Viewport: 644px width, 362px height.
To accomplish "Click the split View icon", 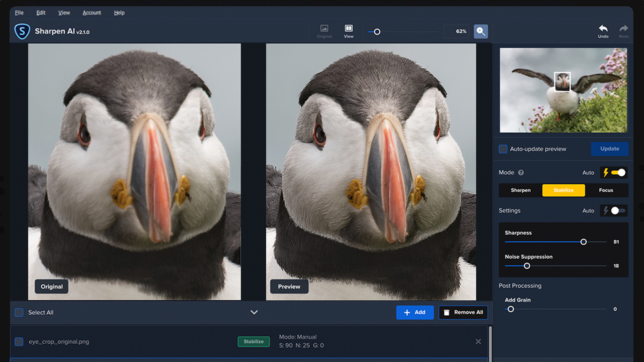I will point(348,28).
